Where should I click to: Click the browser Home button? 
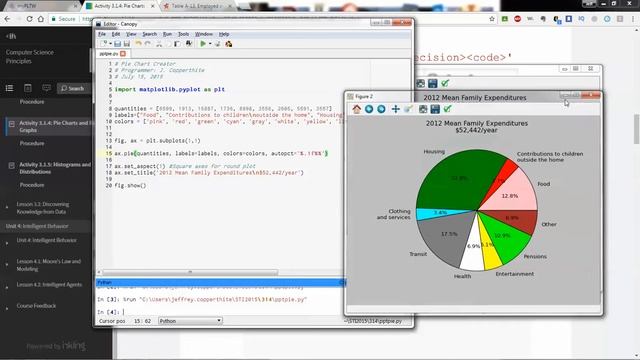pos(41,19)
